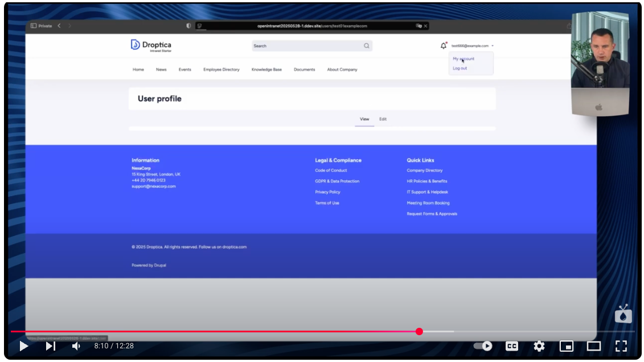Skip to the next video
This screenshot has height=362, width=644.
click(x=51, y=346)
